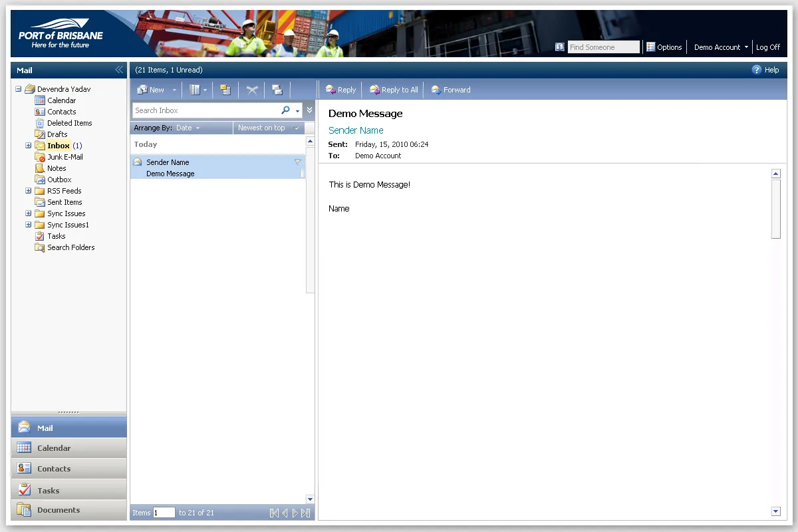The image size is (798, 532).
Task: Open Help with the question mark icon
Action: click(x=757, y=70)
